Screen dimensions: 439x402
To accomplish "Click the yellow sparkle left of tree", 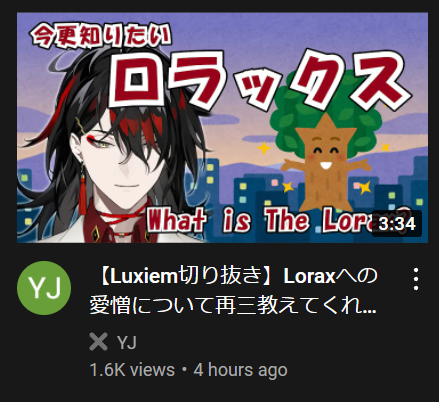I will coord(264,148).
